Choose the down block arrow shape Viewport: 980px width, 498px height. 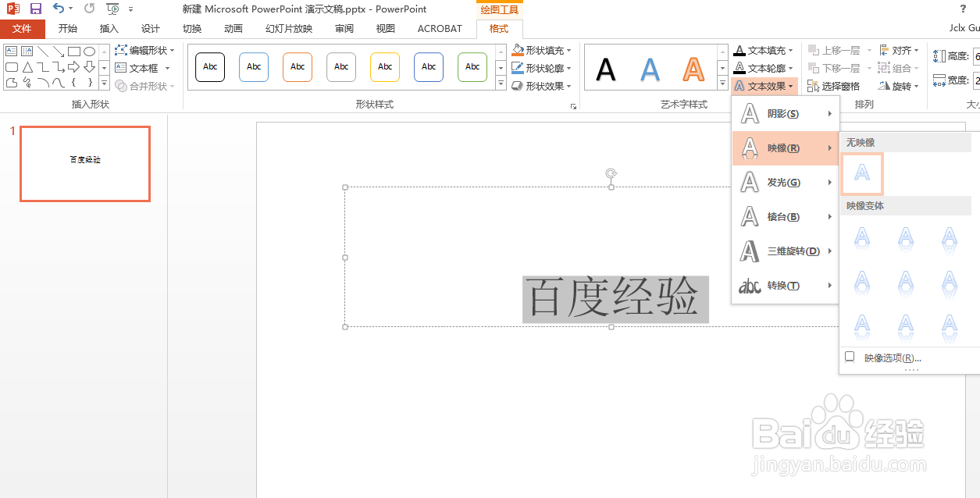(x=90, y=67)
